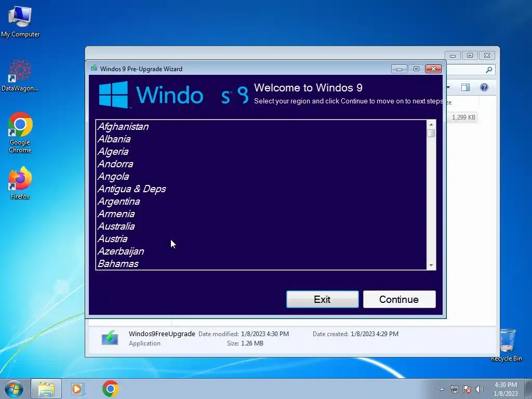Select Angola in the region list
The height and width of the screenshot is (399, 532).
pos(261,177)
